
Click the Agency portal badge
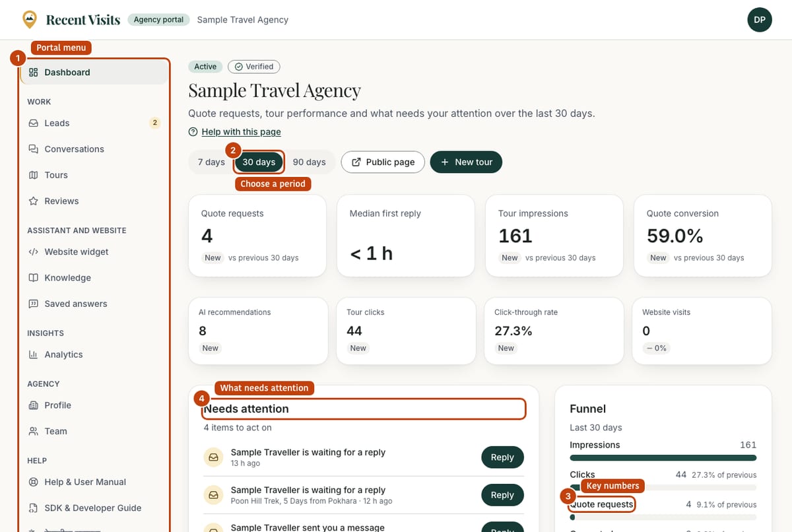click(158, 20)
